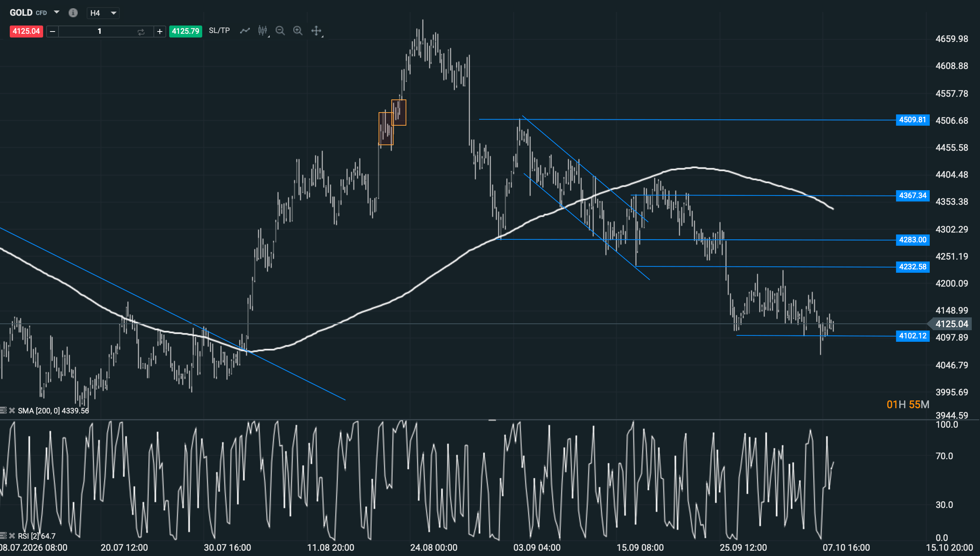Screen dimensions: 980x556
Task: Click the 4659.98 price axis label
Action: [x=952, y=39]
